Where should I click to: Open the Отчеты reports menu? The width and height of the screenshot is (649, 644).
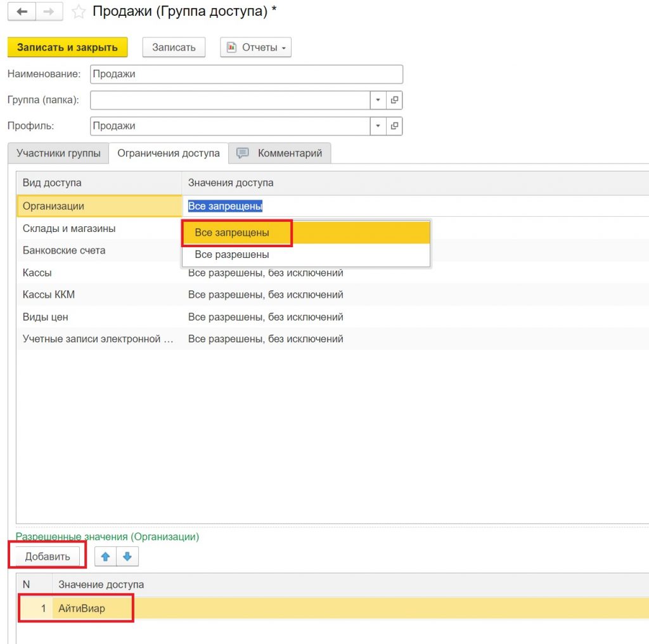click(256, 47)
